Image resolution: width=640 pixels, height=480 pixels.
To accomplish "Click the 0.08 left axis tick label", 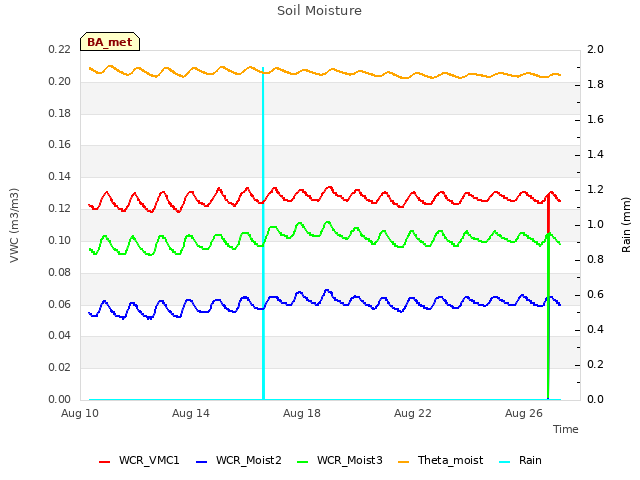I will [x=60, y=272].
